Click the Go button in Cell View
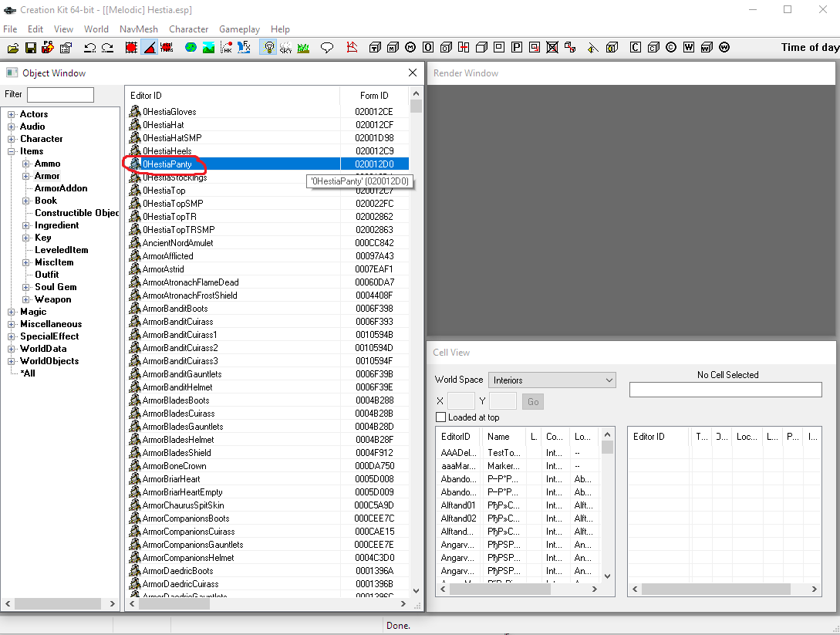The height and width of the screenshot is (635, 840). pyautogui.click(x=532, y=401)
